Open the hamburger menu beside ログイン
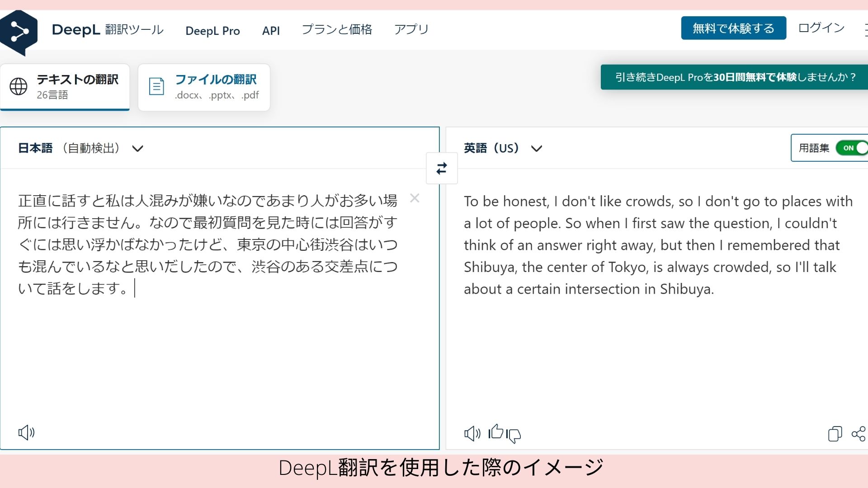 (865, 30)
